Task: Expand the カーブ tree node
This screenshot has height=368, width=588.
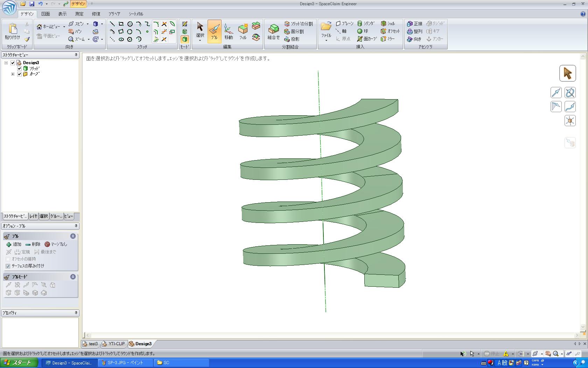Action: (x=13, y=74)
